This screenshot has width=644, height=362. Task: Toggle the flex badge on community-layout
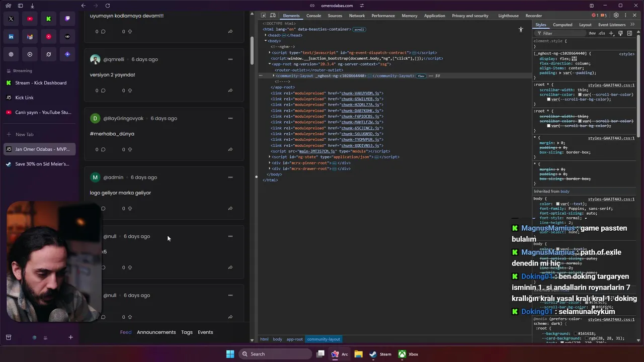pos(421,76)
